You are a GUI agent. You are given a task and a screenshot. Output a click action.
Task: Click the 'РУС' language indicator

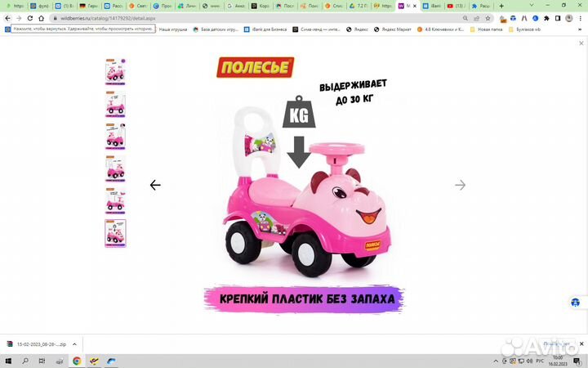(x=540, y=361)
